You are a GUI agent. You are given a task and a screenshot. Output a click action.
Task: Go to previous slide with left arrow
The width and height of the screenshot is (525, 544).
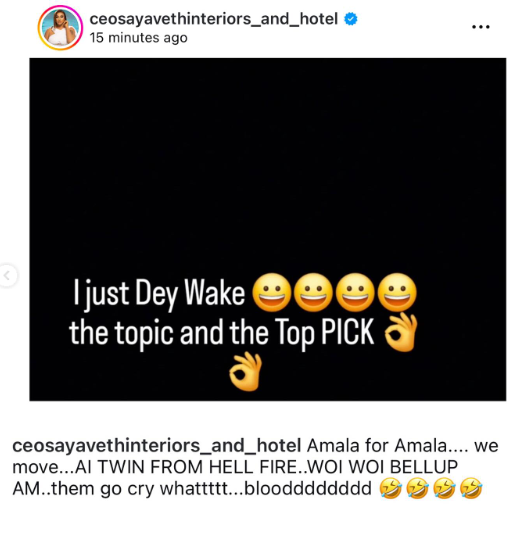tap(7, 275)
